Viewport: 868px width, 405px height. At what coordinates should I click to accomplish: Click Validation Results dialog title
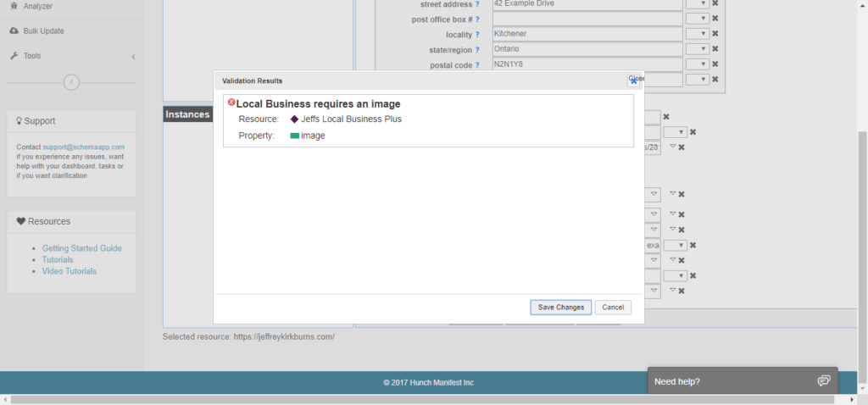253,80
